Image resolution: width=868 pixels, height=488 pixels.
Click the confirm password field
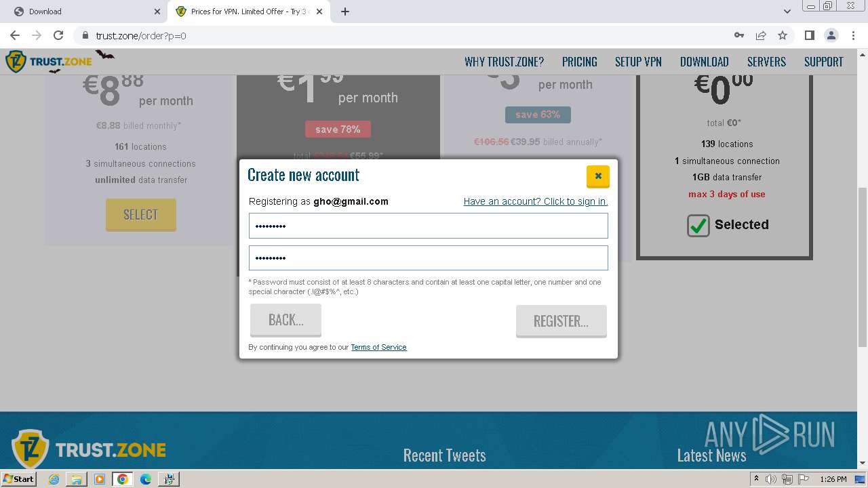(428, 258)
